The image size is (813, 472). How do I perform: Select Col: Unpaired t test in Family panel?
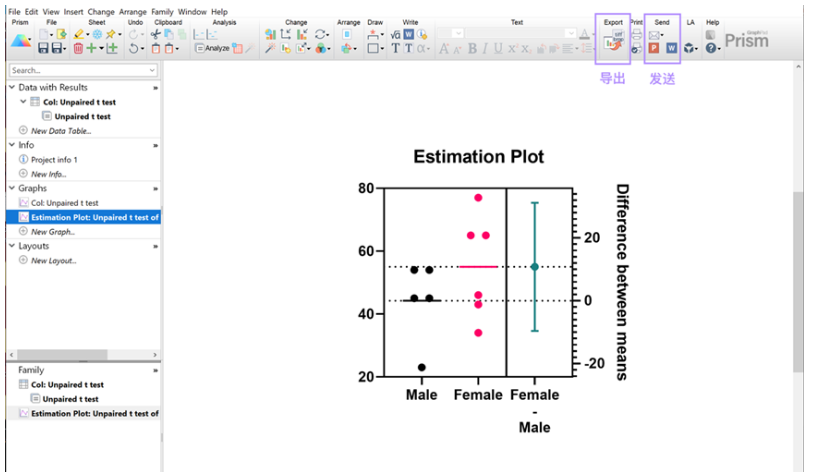pos(67,384)
